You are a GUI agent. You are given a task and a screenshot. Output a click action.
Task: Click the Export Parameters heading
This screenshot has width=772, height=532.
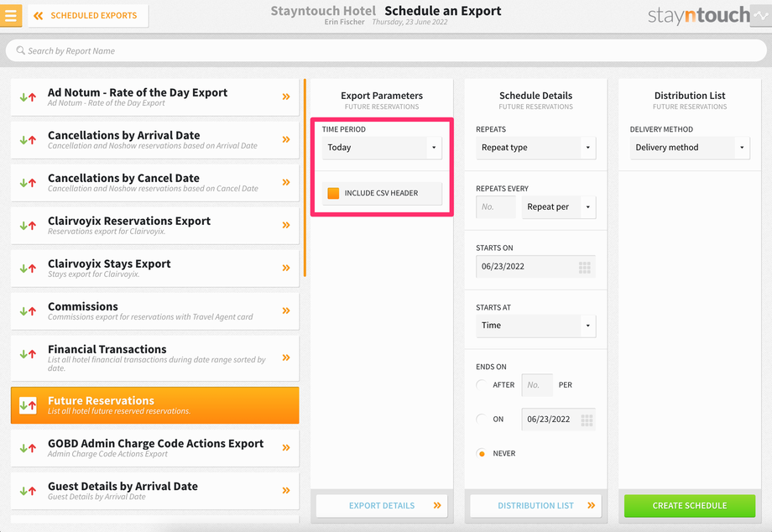[382, 96]
